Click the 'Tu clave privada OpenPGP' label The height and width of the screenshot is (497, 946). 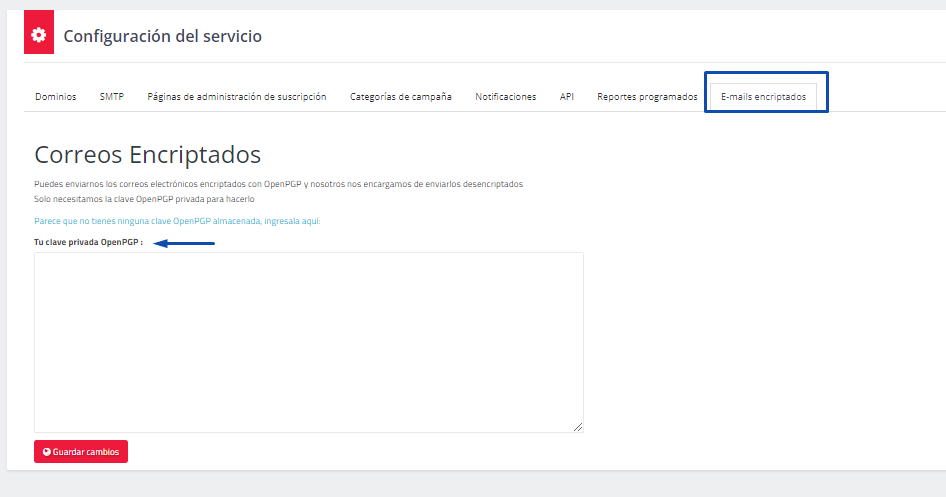point(88,242)
